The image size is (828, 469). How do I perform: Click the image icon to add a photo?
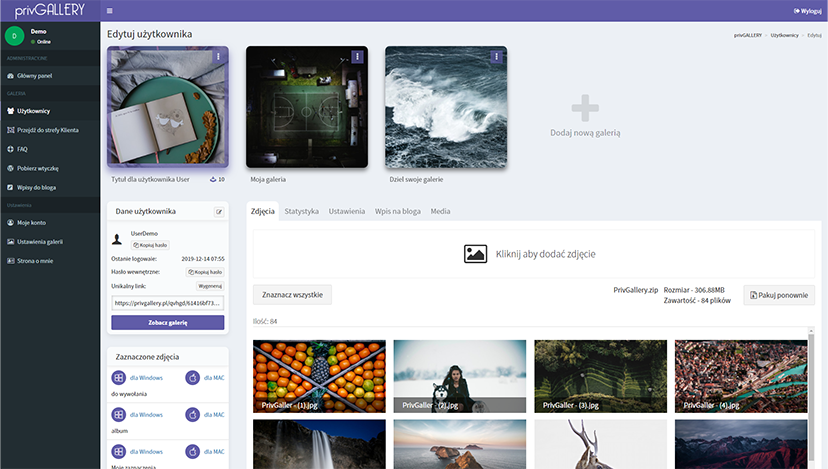pos(476,254)
